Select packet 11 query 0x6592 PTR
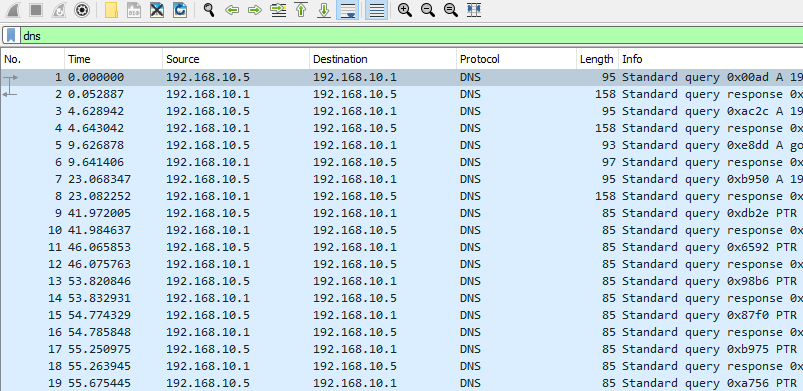 point(402,247)
